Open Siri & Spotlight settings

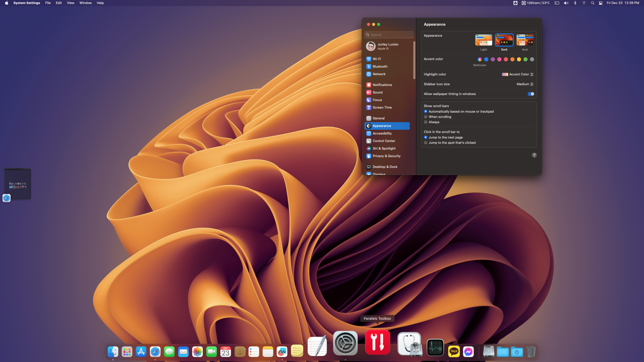pyautogui.click(x=384, y=149)
